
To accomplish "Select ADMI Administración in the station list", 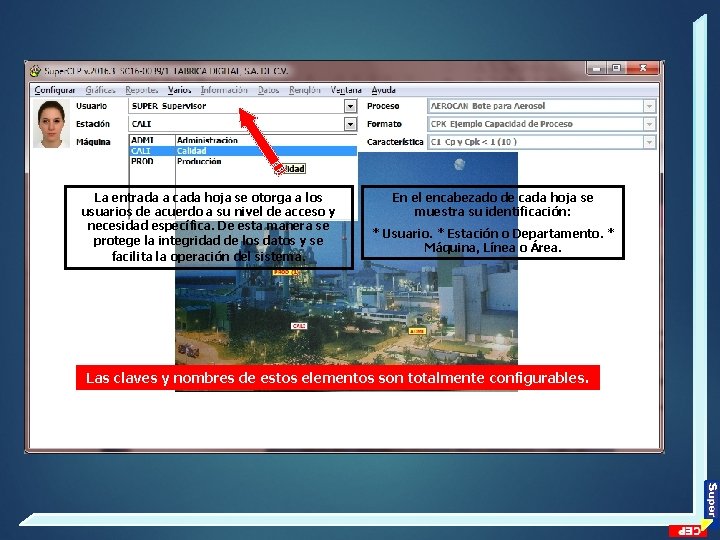I will coord(243,141).
